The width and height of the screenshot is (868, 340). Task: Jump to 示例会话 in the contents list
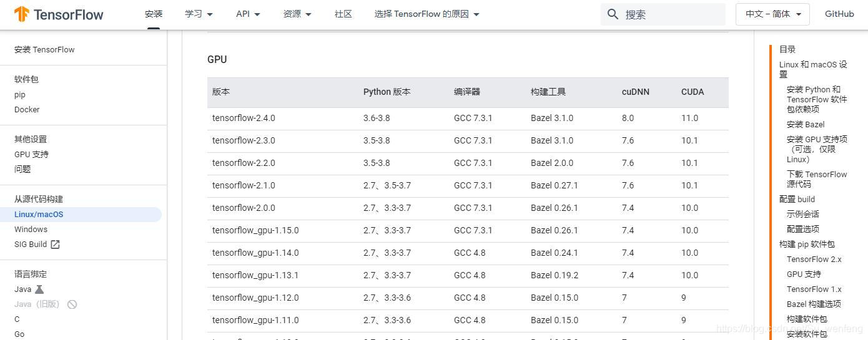[x=803, y=215]
